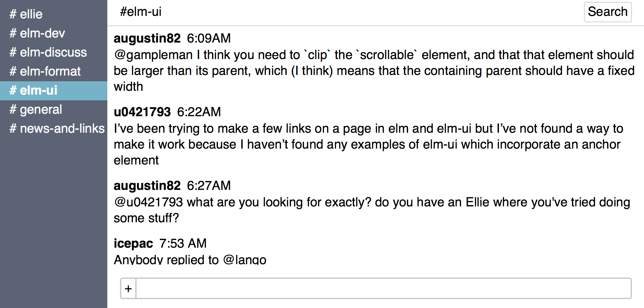Switch to the elm-dev channel
644x308 pixels.
[x=54, y=33]
